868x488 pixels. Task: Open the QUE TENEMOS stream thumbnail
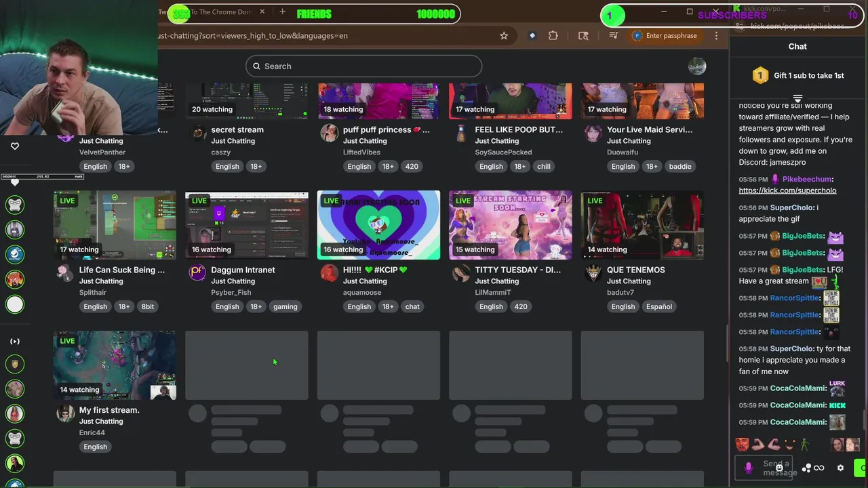click(642, 225)
